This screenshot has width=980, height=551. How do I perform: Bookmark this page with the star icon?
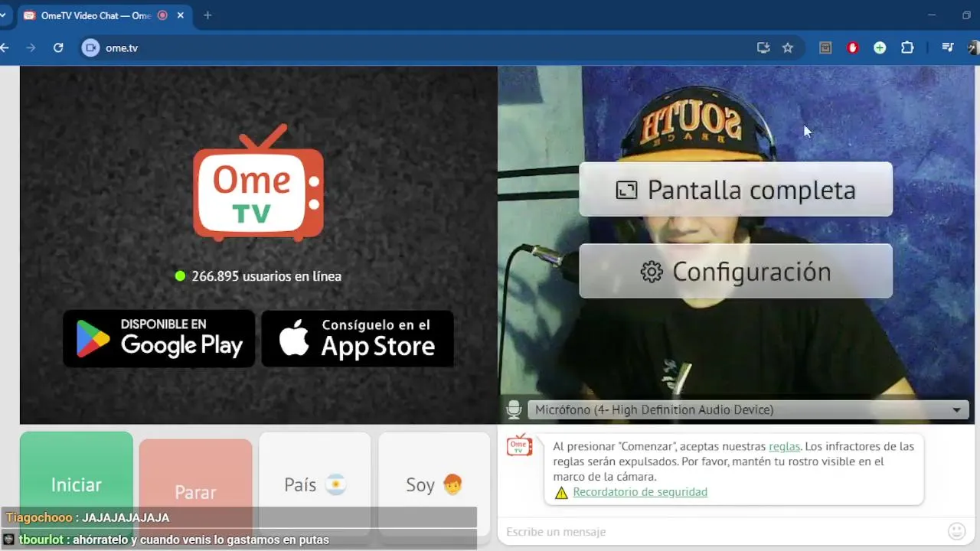click(788, 47)
